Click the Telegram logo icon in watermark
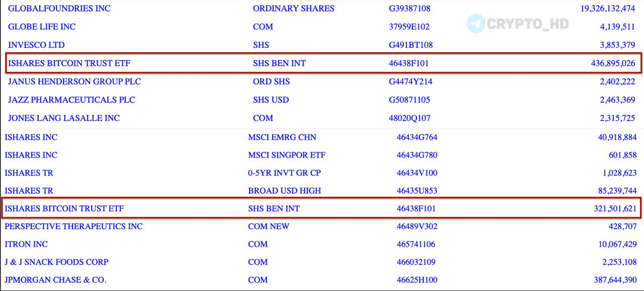Screen dimensions: 644x291 pyautogui.click(x=475, y=23)
